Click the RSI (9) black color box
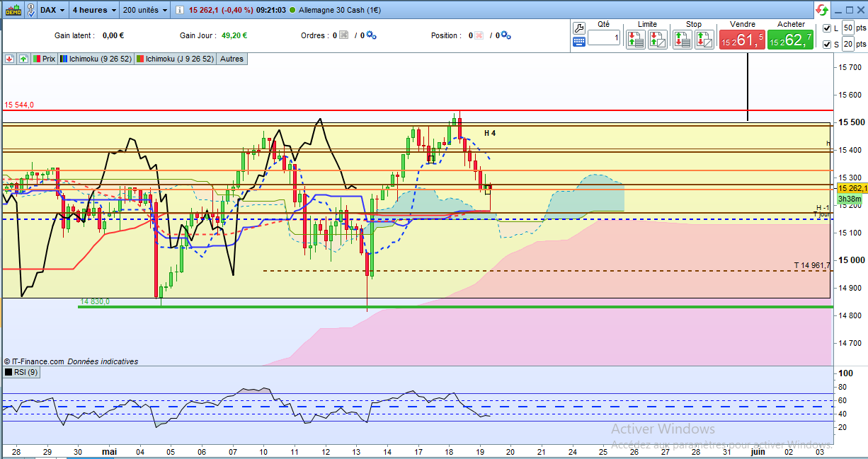 tap(8, 372)
